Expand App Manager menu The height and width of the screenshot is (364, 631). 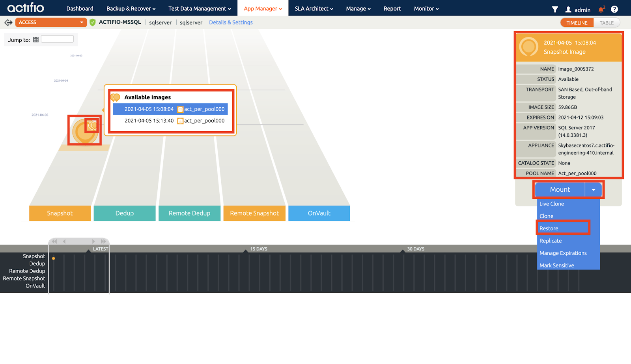263,9
